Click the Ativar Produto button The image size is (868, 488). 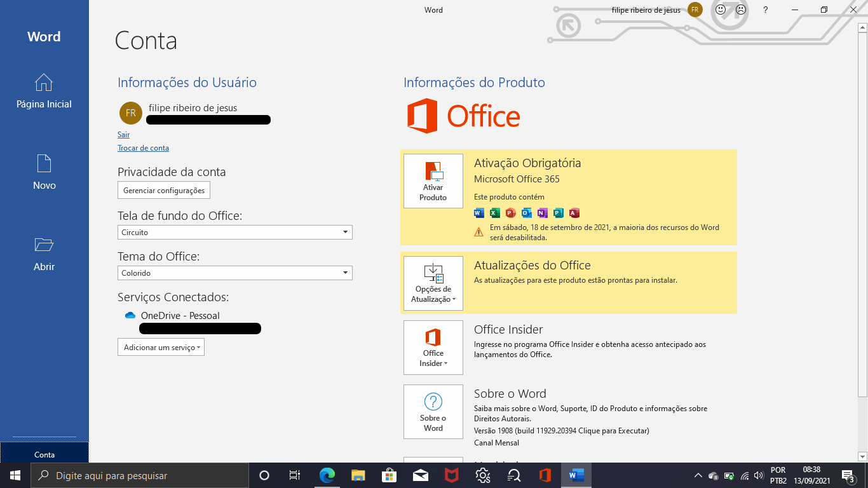pos(433,181)
